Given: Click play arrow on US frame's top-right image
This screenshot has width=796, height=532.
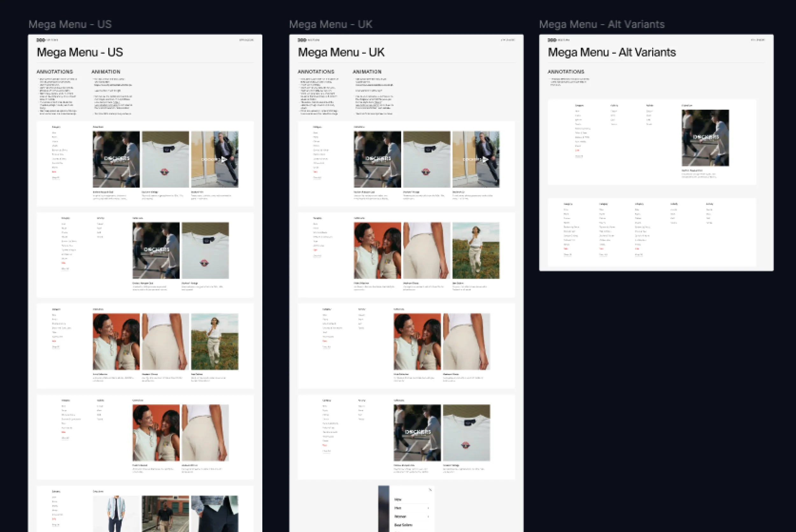Looking at the screenshot, I should pyautogui.click(x=224, y=159).
